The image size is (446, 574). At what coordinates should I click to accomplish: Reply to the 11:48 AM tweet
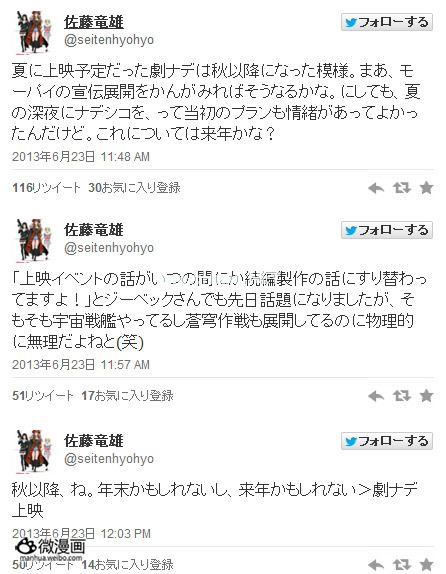coord(376,188)
